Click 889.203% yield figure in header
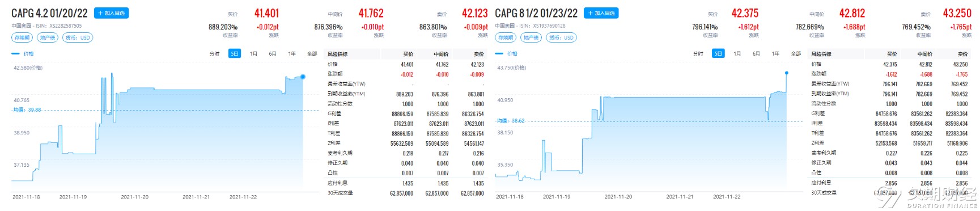Image resolution: width=980 pixels, height=211 pixels. point(223,27)
